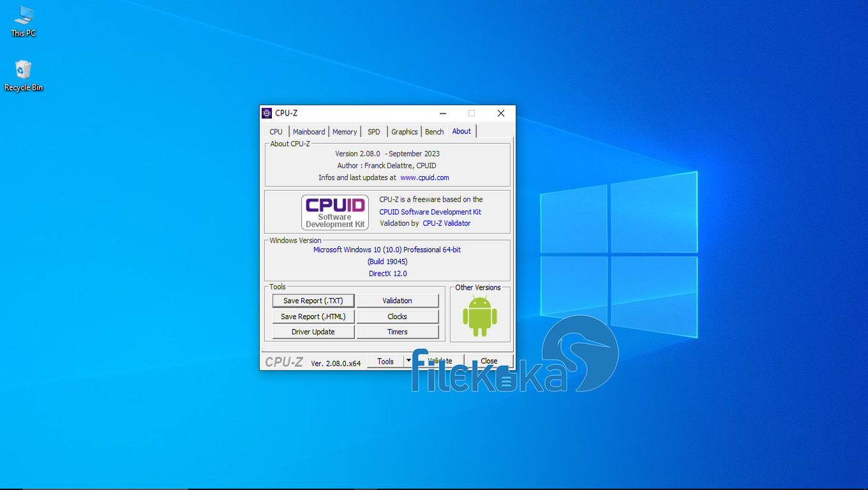Click the Close button at bottom
The width and height of the screenshot is (868, 490).
[x=489, y=361]
